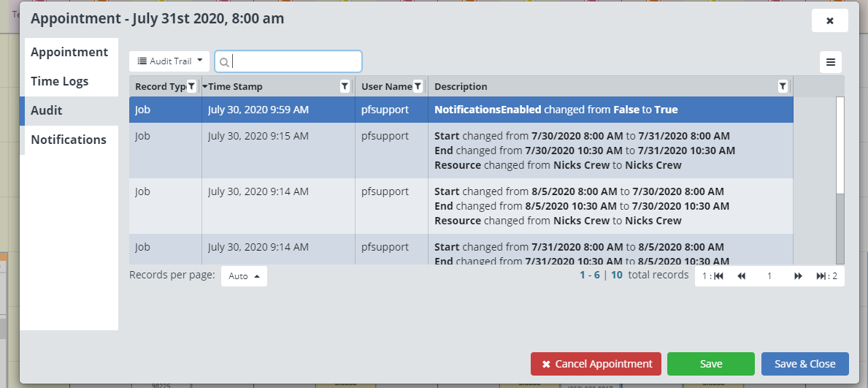Sort by the Time Stamp column header
This screenshot has width=868, height=388.
coord(235,86)
